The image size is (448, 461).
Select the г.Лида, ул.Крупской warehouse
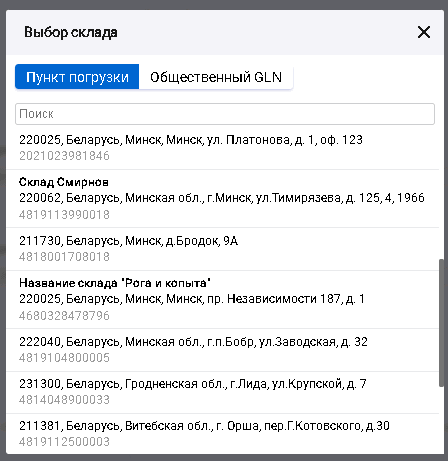coord(222,392)
